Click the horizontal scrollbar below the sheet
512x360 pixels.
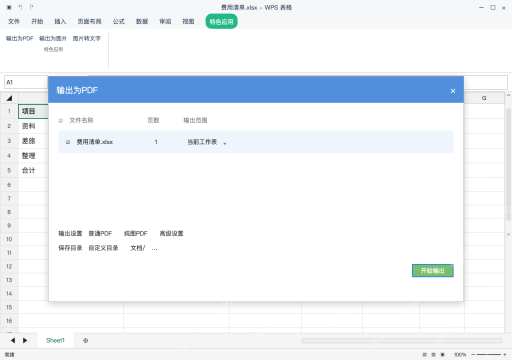coord(402,340)
